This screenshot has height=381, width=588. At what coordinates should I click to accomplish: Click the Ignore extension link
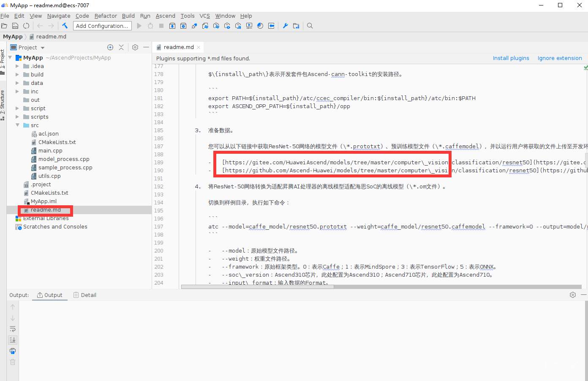pos(560,58)
